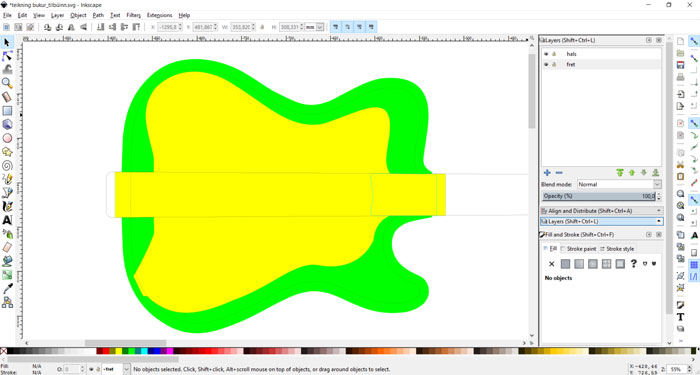Toggle status bar layer lock
The image size is (700, 375).
pyautogui.click(x=97, y=369)
